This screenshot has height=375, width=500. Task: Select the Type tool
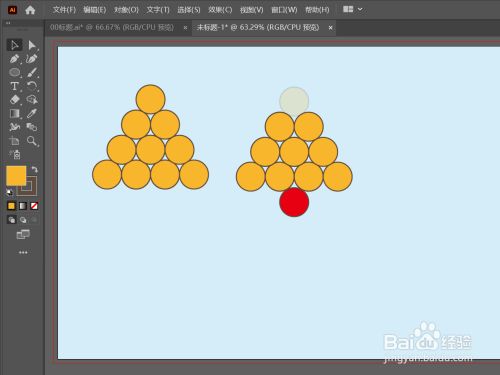tap(14, 86)
